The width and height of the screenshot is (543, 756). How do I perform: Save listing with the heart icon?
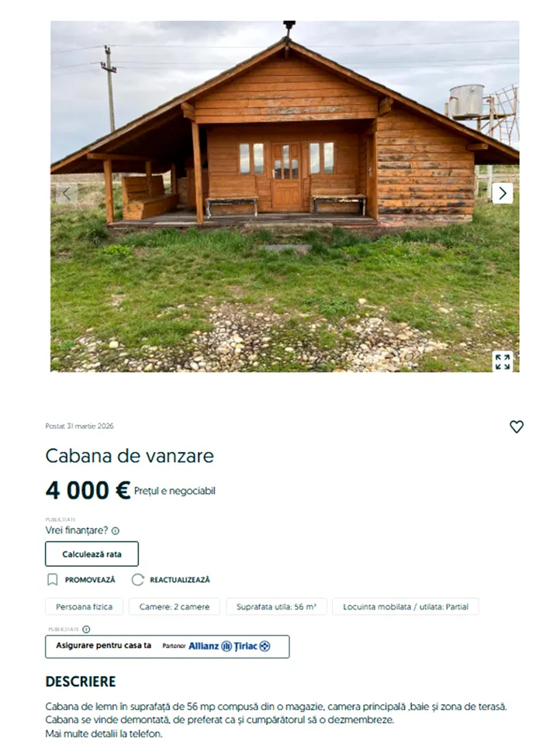(517, 426)
